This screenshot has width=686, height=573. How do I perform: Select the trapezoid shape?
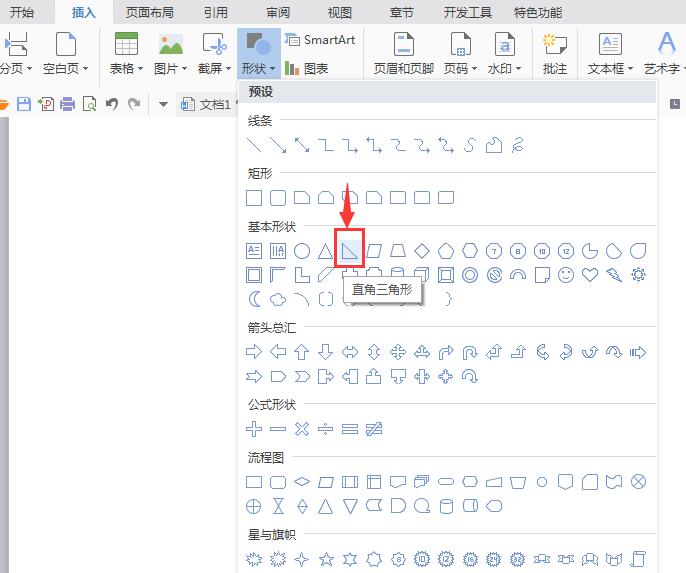tap(398, 251)
